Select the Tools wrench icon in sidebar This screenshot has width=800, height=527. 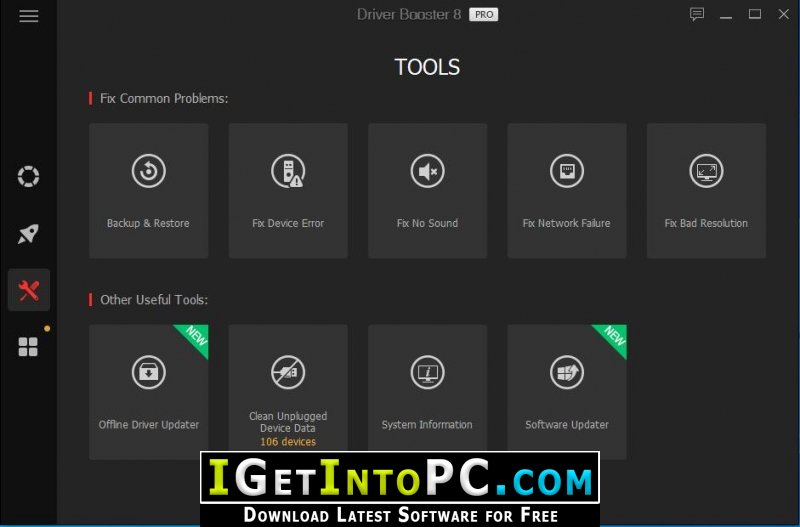pyautogui.click(x=29, y=290)
